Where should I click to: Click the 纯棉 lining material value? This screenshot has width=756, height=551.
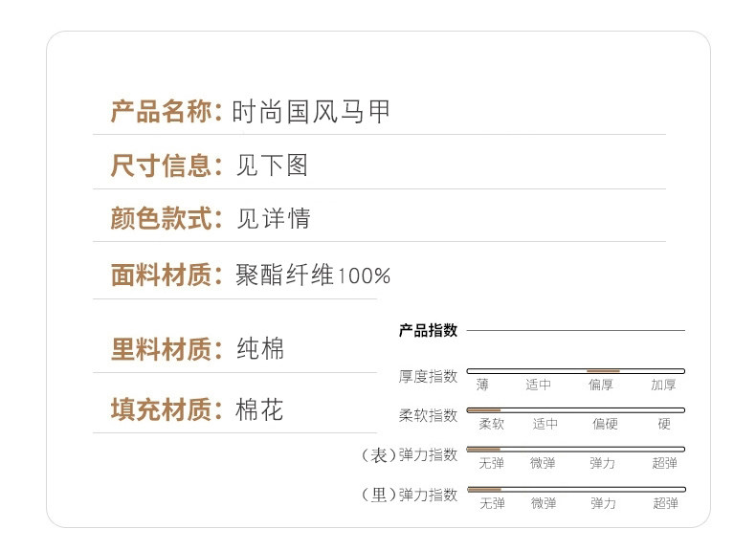point(260,349)
